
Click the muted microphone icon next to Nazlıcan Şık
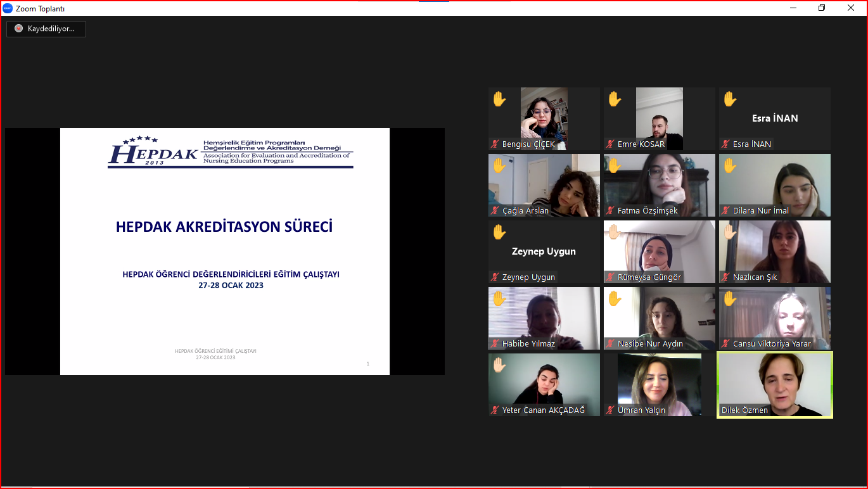coord(725,277)
